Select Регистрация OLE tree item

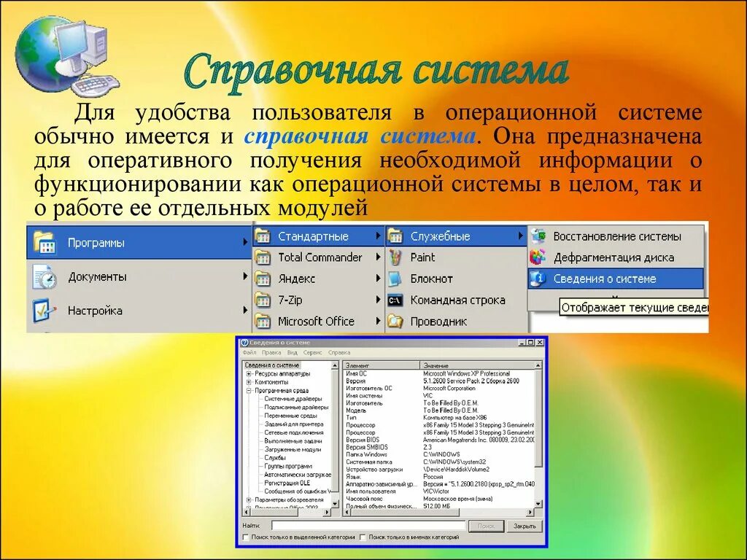pyautogui.click(x=287, y=483)
